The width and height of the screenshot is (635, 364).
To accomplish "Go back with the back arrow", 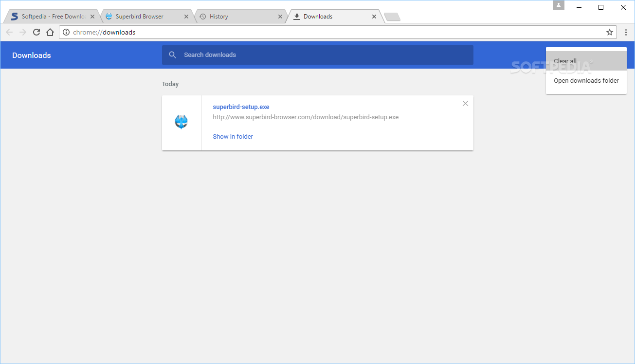I will [x=9, y=32].
